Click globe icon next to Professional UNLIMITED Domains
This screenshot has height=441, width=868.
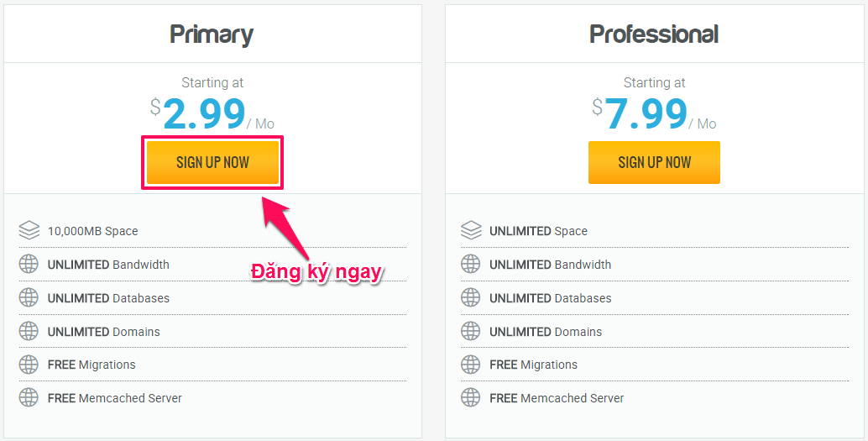(x=471, y=331)
